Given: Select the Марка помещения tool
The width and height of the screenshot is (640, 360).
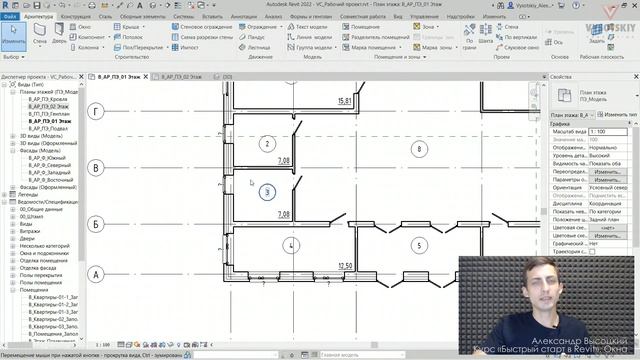Looking at the screenshot, I should (369, 47).
